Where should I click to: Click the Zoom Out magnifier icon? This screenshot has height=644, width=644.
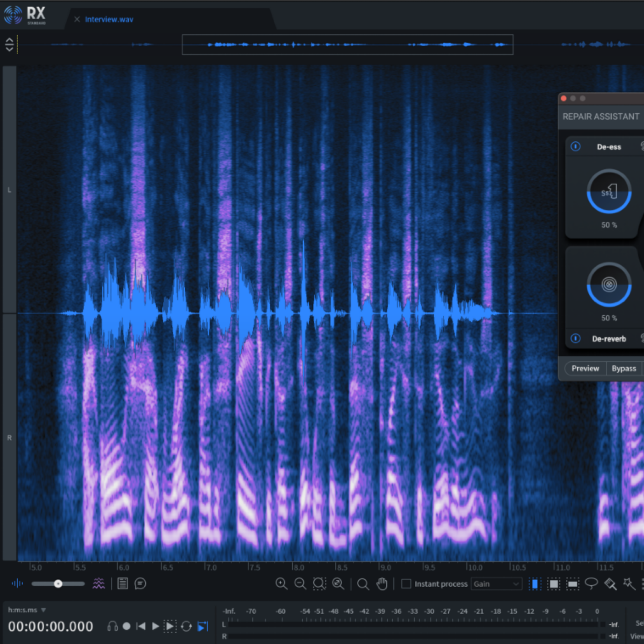point(300,584)
